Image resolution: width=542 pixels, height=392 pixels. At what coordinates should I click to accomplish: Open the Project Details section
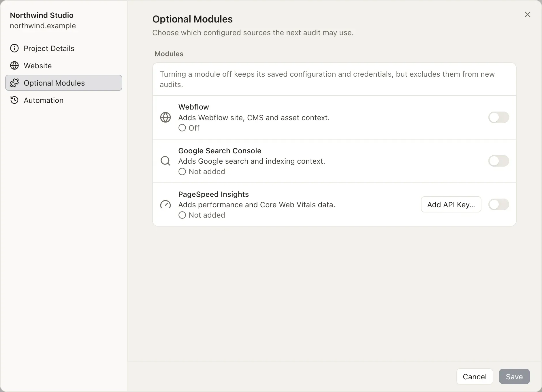click(x=64, y=48)
